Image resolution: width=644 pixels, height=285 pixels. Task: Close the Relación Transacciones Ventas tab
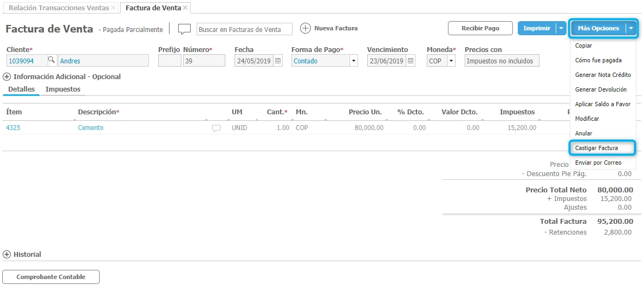pyautogui.click(x=113, y=8)
